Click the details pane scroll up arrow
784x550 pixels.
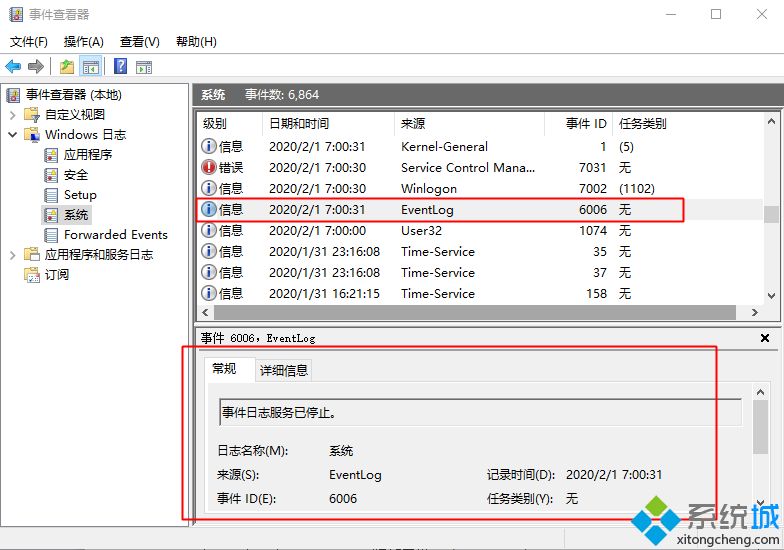760,392
